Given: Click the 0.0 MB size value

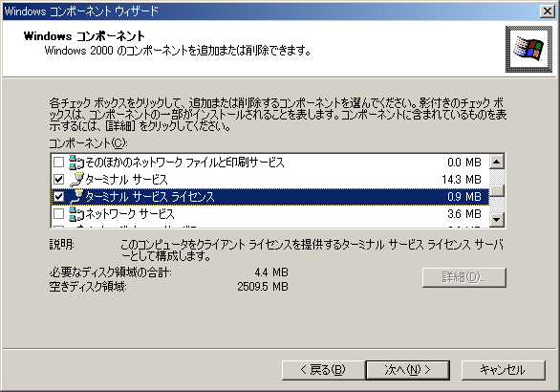Looking at the screenshot, I should (x=464, y=163).
